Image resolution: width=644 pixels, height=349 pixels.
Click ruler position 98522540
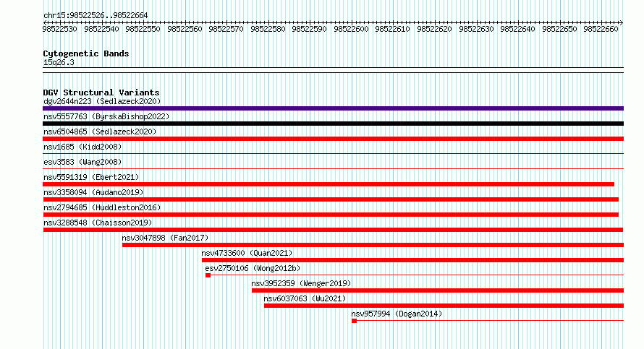[101, 29]
